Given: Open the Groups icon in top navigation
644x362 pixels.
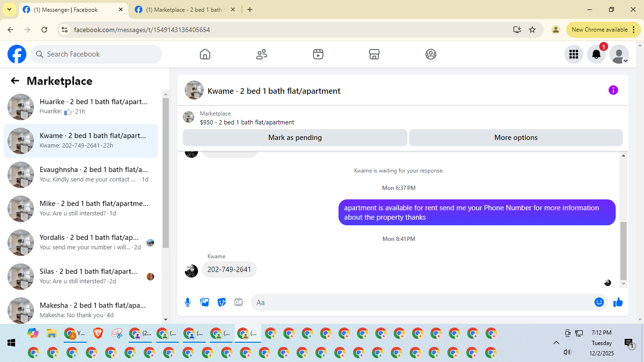Looking at the screenshot, I should pos(431,54).
